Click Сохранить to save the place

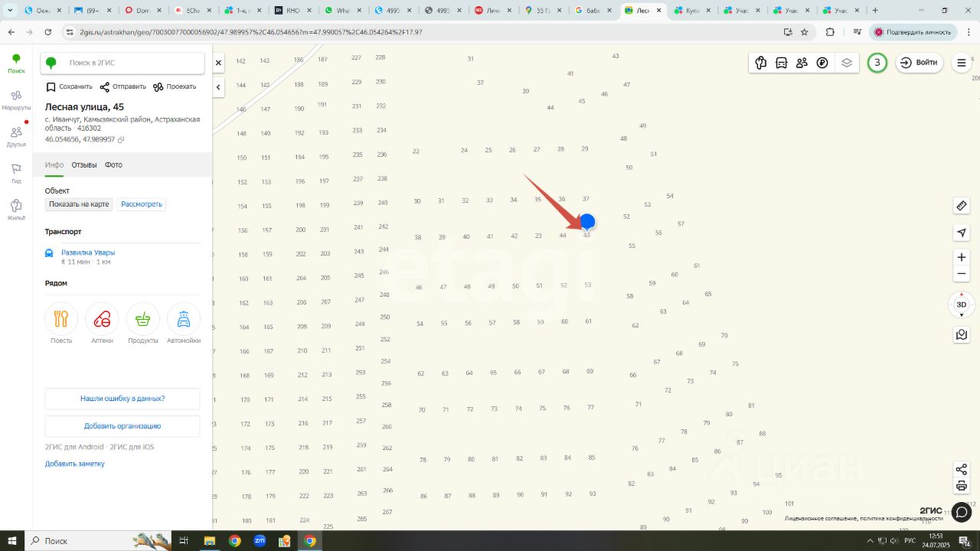(69, 86)
